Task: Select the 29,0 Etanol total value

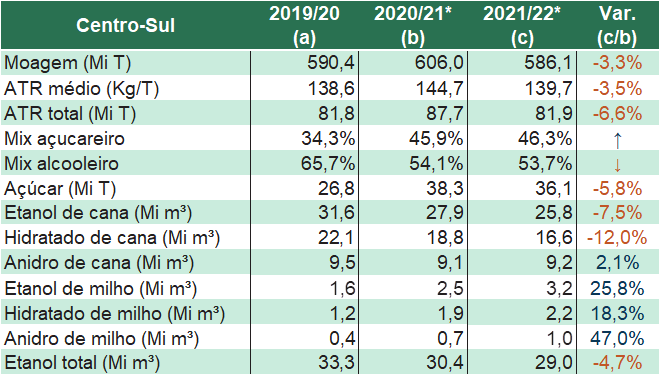Action: [x=554, y=362]
